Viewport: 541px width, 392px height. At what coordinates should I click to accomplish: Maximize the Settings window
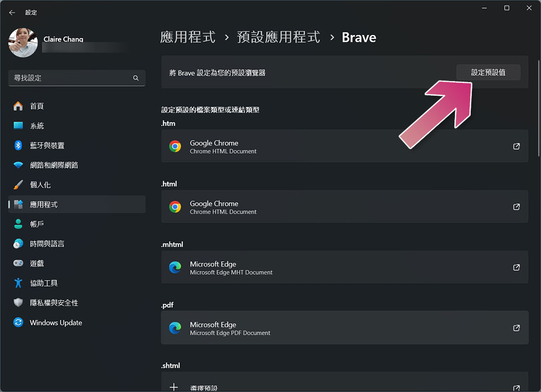coord(506,8)
